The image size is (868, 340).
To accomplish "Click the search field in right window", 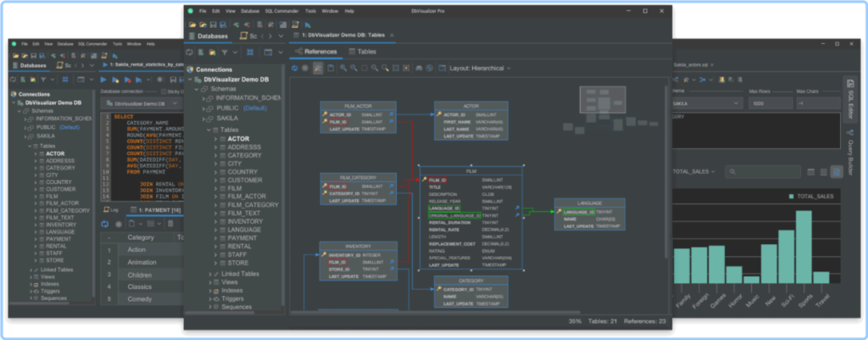I will (x=763, y=171).
